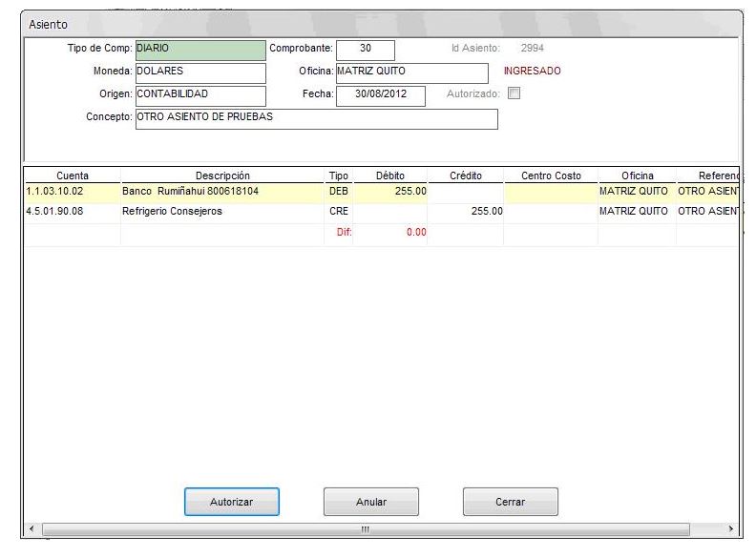
Task: Select account cell 4.5.01.90.08
Action: (x=73, y=212)
